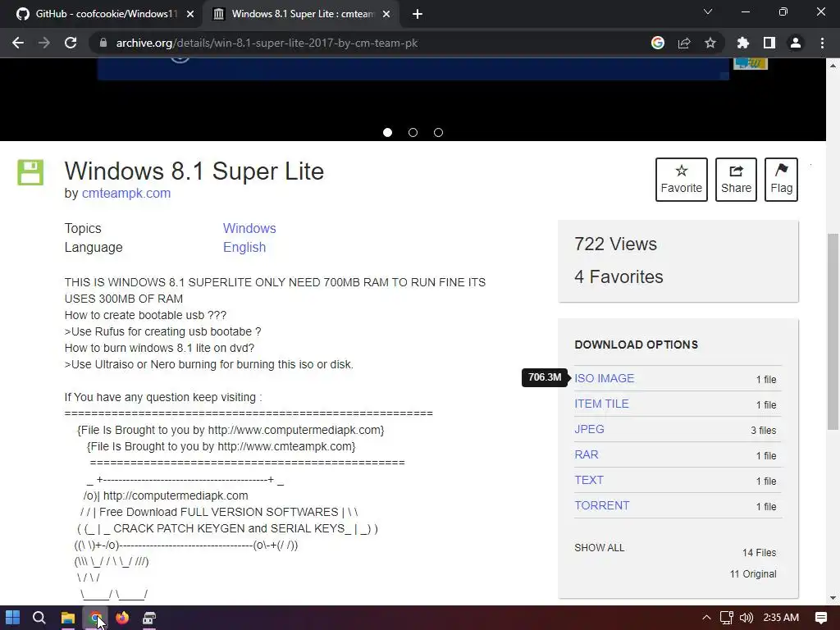This screenshot has width=840, height=630.
Task: Open the TEXT download option
Action: point(589,480)
